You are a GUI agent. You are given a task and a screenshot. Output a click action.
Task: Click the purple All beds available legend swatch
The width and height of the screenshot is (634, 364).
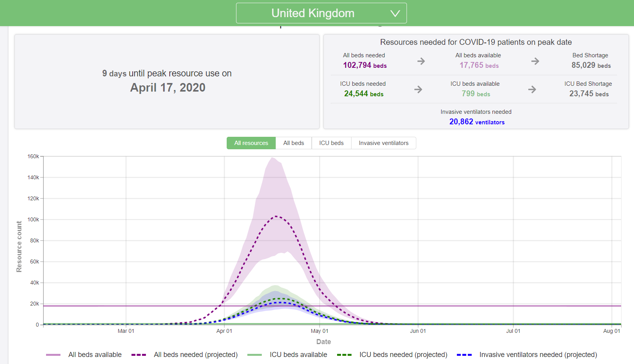click(x=53, y=355)
